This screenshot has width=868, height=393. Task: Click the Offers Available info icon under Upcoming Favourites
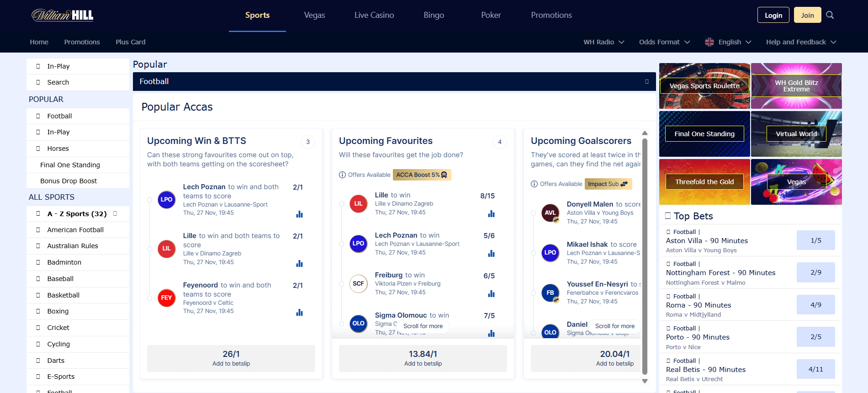[x=342, y=175]
